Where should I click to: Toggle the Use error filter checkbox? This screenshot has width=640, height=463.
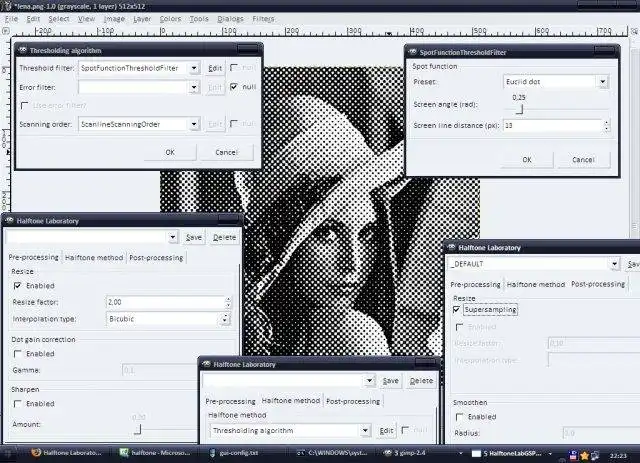[x=24, y=106]
